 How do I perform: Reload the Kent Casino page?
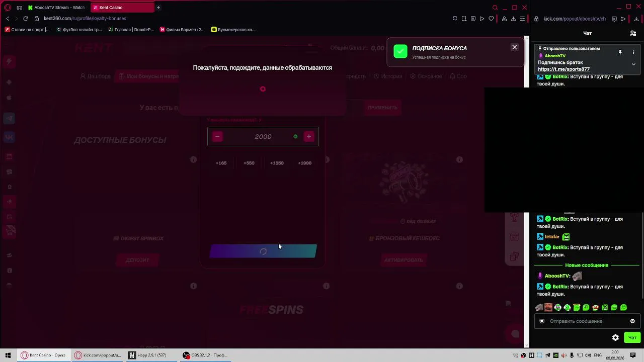[26, 19]
